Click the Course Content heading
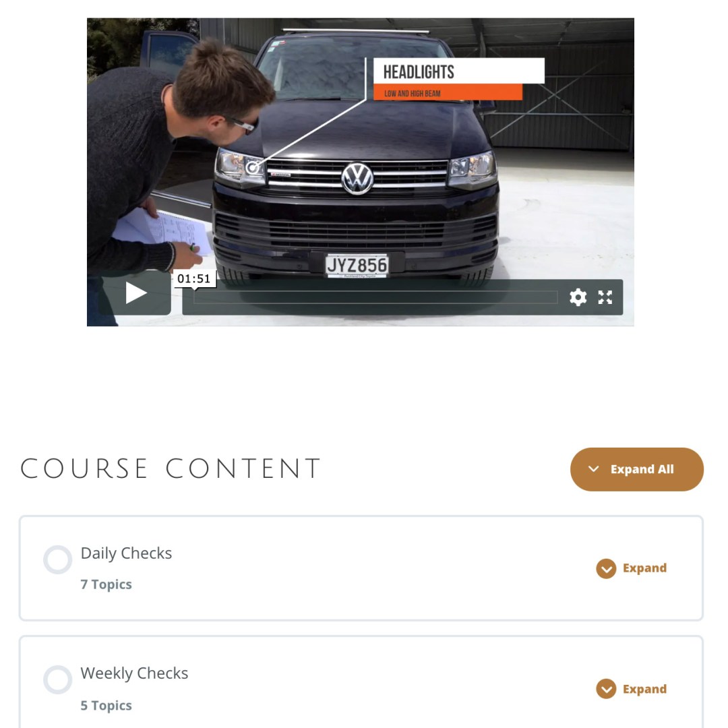Image resolution: width=728 pixels, height=728 pixels. [x=171, y=468]
